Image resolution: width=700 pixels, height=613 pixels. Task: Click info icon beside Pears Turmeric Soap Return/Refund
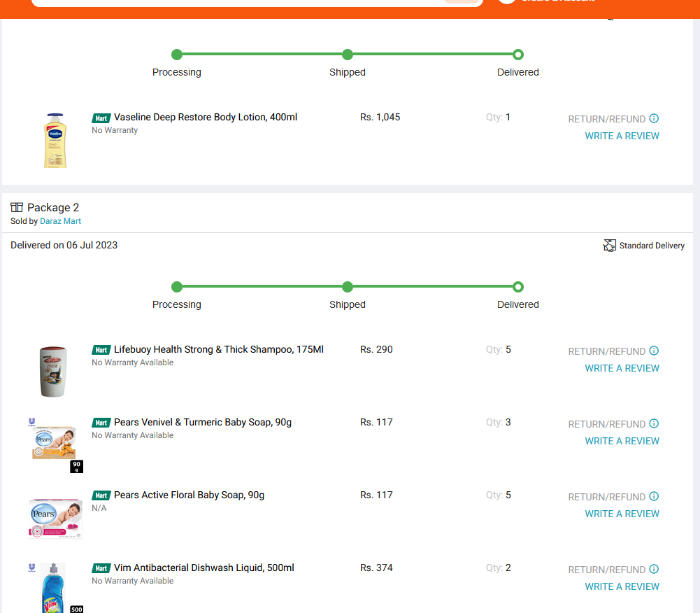(654, 423)
